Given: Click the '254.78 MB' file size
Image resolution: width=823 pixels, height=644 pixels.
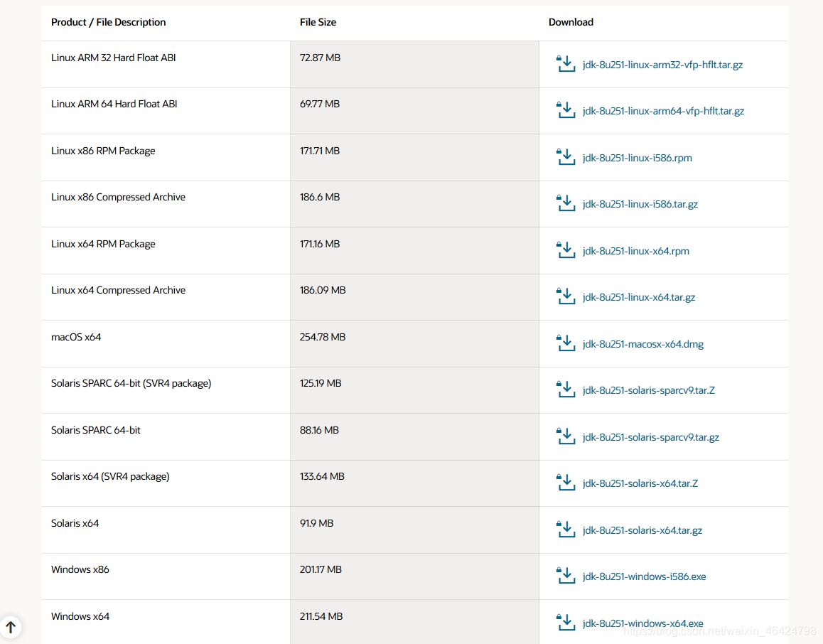Looking at the screenshot, I should point(323,337).
